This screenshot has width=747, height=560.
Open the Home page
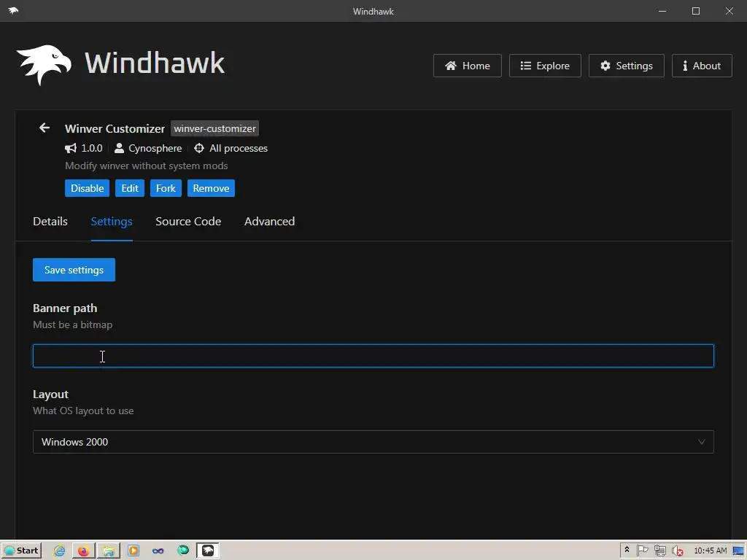(468, 66)
